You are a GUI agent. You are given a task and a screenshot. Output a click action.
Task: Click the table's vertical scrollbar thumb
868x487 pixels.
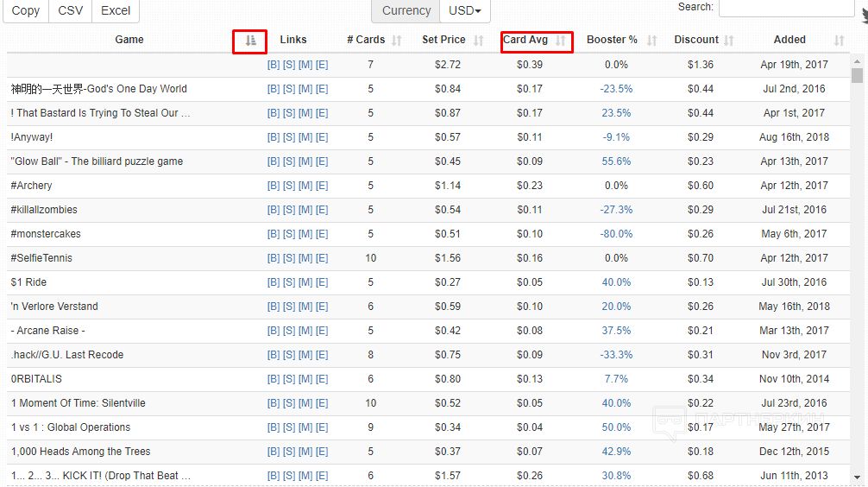tap(857, 75)
